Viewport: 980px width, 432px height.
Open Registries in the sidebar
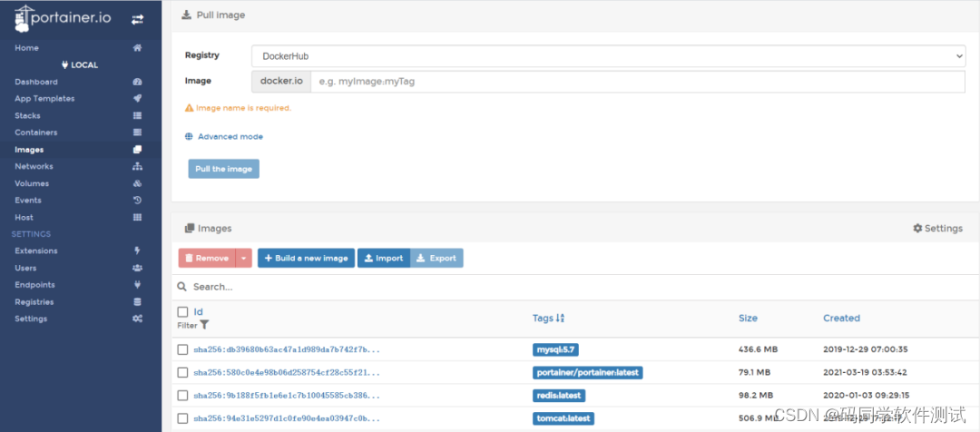[34, 302]
